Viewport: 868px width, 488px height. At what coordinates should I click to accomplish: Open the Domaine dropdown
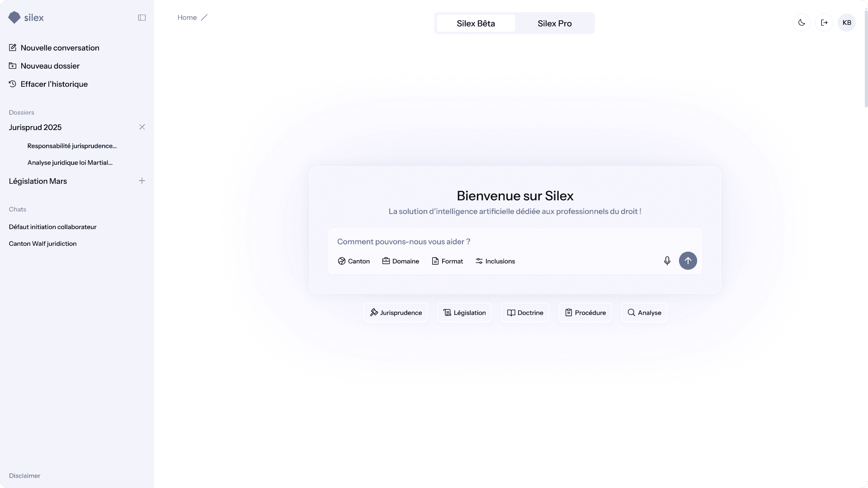(401, 261)
